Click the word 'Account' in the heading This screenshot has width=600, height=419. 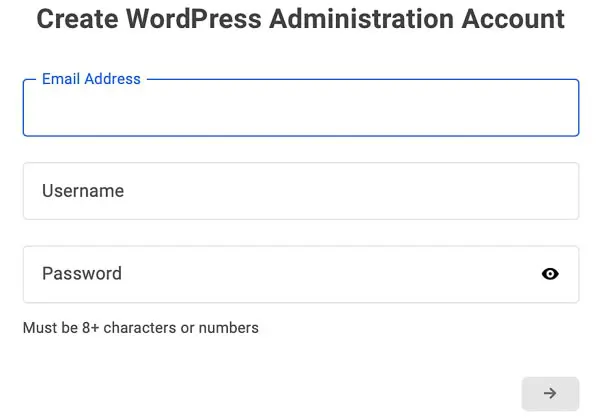click(x=516, y=19)
